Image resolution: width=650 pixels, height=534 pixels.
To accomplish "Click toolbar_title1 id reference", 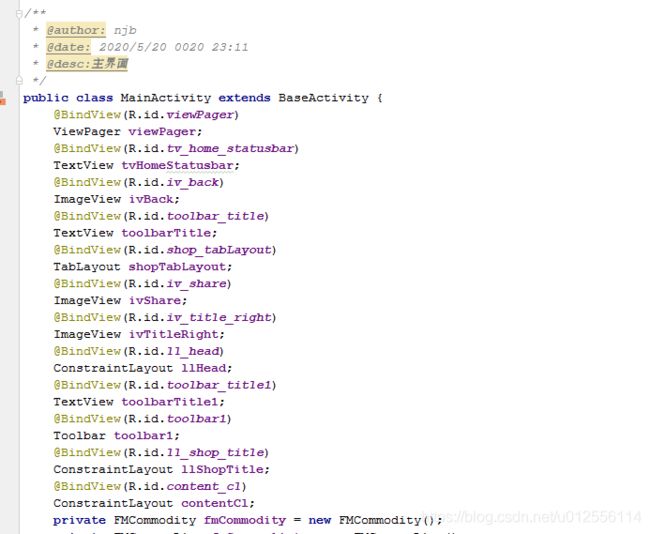I will tap(219, 385).
